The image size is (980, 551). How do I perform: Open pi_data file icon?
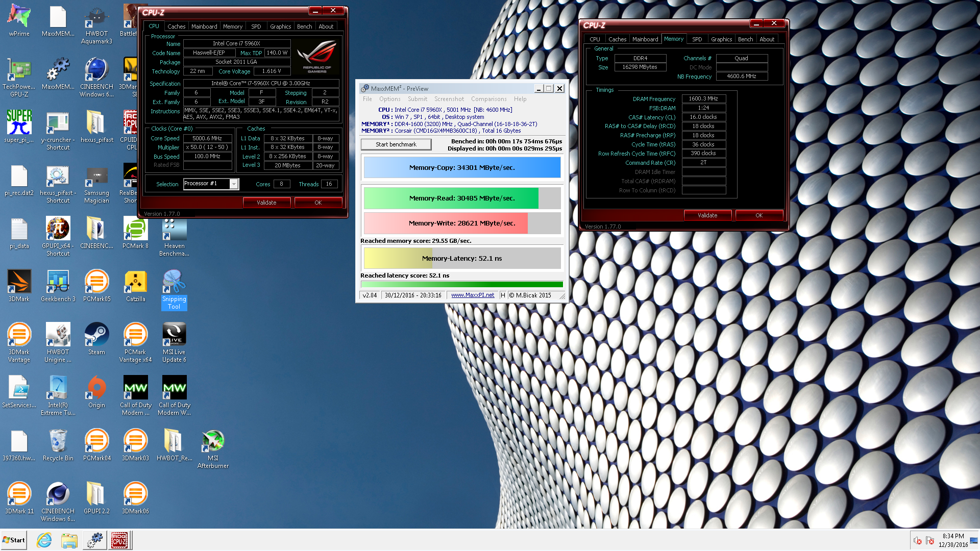(19, 232)
